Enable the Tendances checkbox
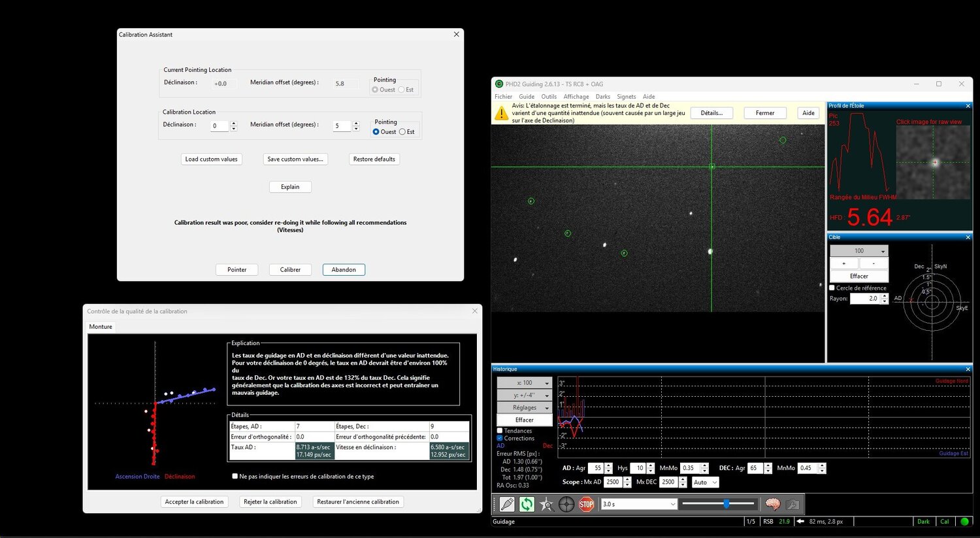Screen dimensions: 980x538 click(500, 431)
